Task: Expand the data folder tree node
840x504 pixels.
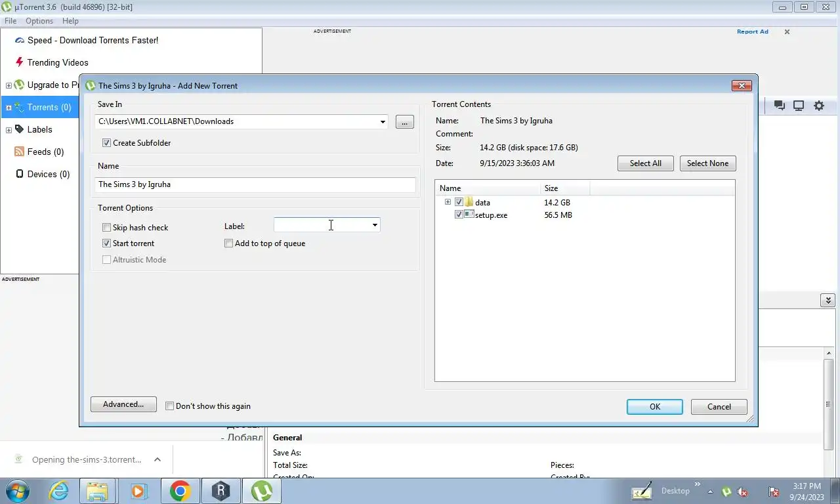Action: 448,202
